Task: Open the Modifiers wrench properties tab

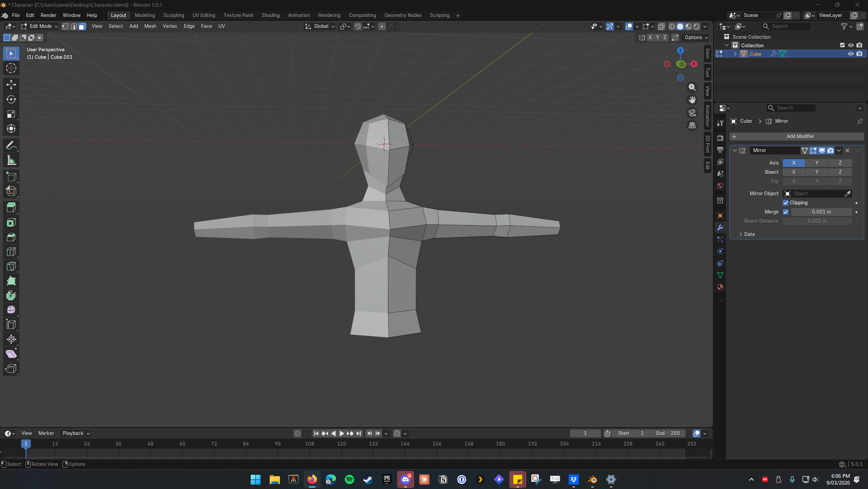Action: [720, 227]
